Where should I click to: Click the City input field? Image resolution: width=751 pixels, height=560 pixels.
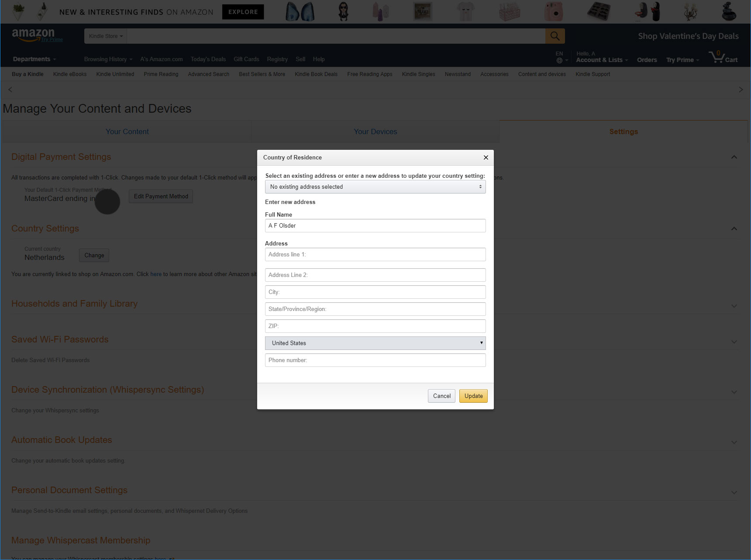pyautogui.click(x=375, y=292)
